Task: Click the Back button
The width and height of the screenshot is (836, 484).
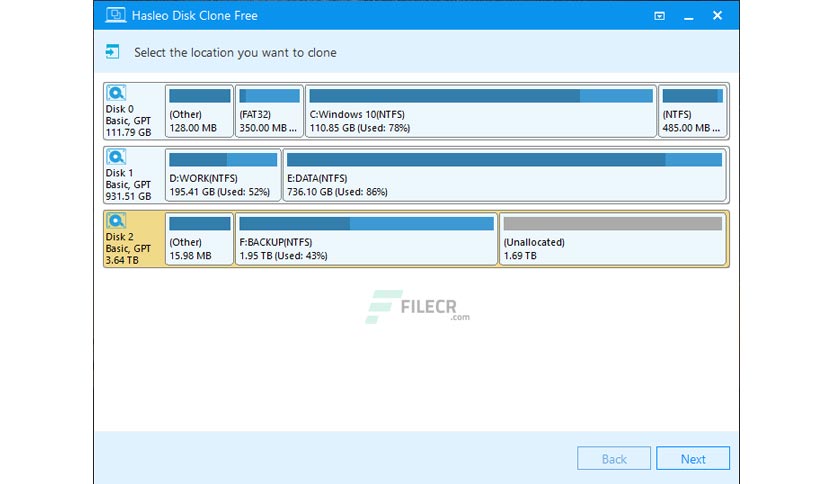Action: (x=614, y=458)
